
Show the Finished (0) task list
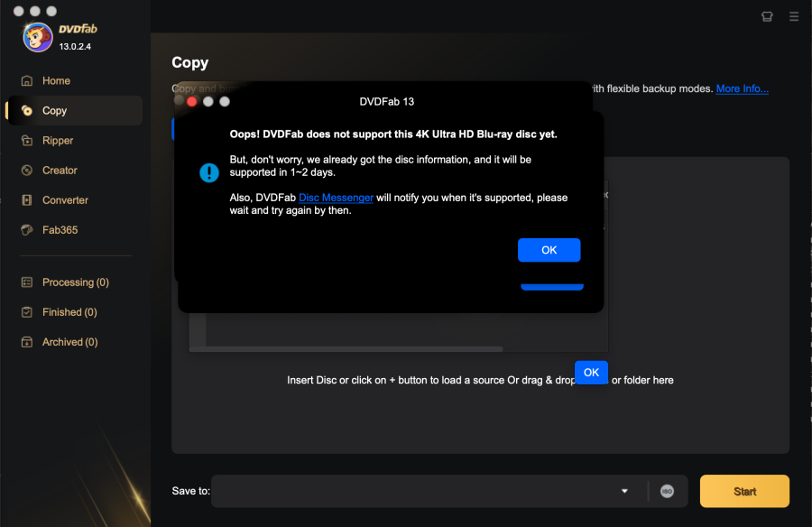coord(69,312)
